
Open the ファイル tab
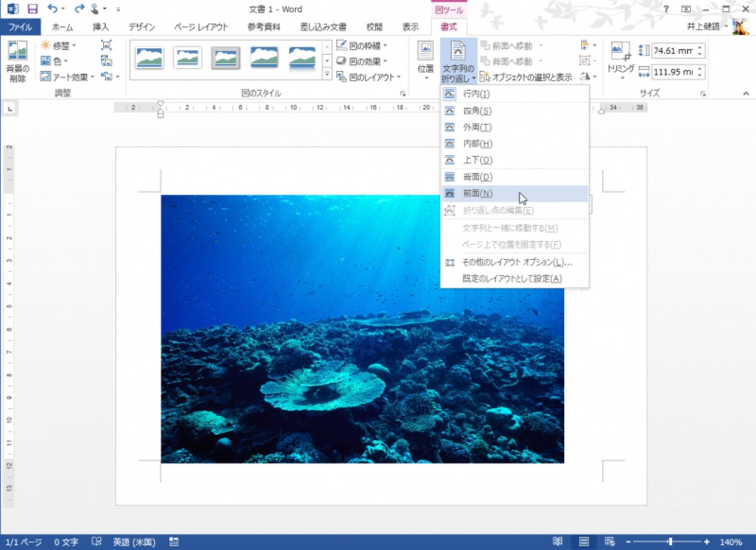tap(20, 27)
